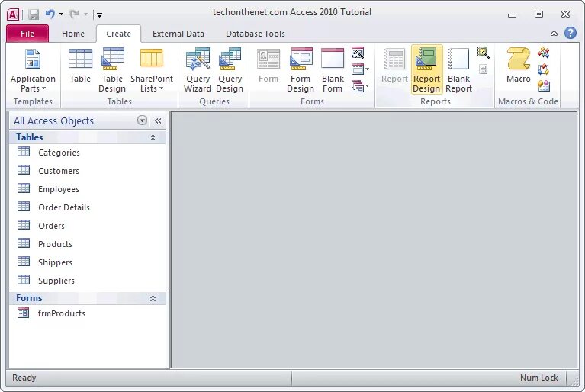Click the Forms group header
Viewport: 585px width, 392px height.
pos(87,298)
